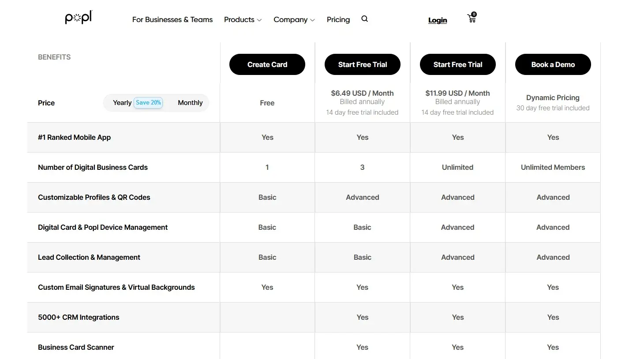This screenshot has width=644, height=359.
Task: Expand the Company dropdown menu
Action: coord(294,20)
